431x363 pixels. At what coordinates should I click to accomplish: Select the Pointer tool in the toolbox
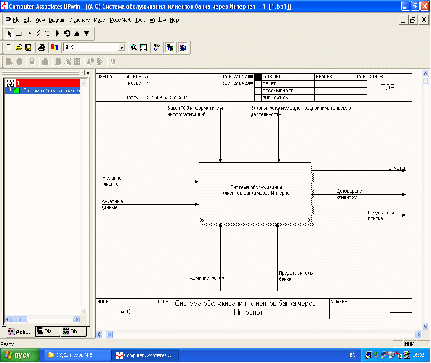pos(9,33)
